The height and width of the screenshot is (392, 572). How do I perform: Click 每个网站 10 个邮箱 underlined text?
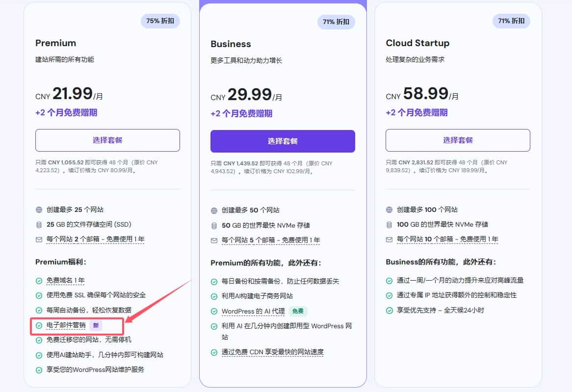[447, 239]
